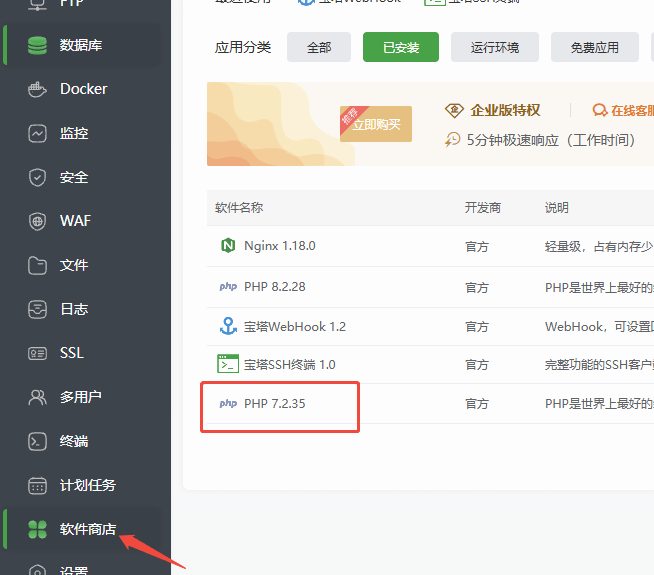Click the 在线客服 chat bubble icon

coord(599,110)
